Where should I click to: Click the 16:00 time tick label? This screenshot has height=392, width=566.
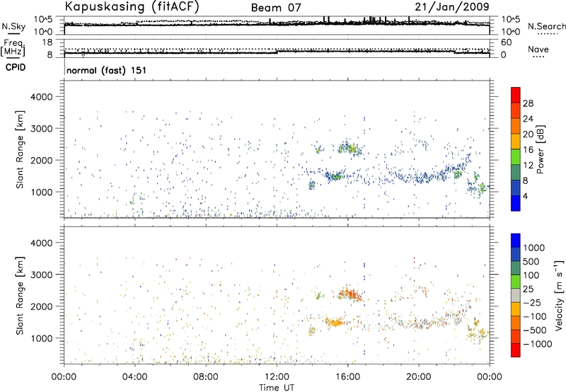coord(347,376)
